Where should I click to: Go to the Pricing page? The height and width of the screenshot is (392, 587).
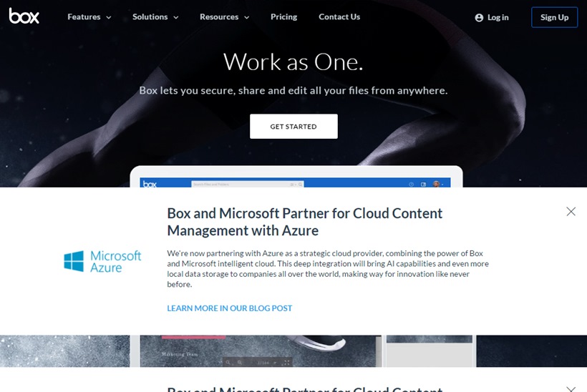pos(283,17)
